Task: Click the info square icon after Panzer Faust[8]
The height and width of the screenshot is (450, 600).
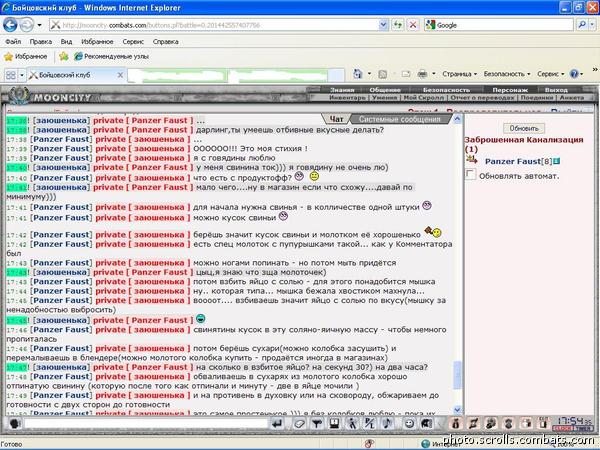Action: 557,161
